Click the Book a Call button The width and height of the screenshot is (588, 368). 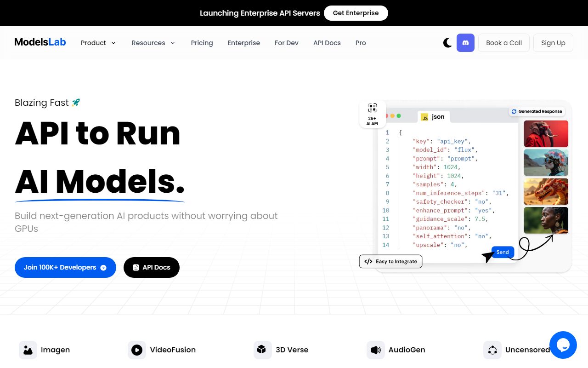click(x=503, y=43)
